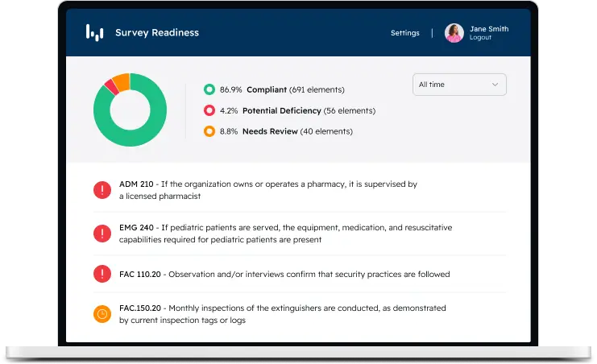
Task: Click the Survey Readiness header title
Action: coord(157,33)
